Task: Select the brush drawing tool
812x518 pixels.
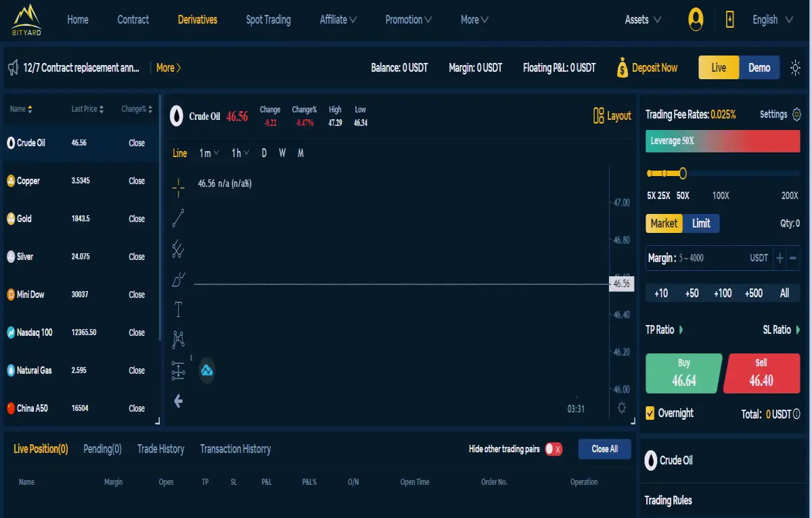Action: [x=178, y=279]
